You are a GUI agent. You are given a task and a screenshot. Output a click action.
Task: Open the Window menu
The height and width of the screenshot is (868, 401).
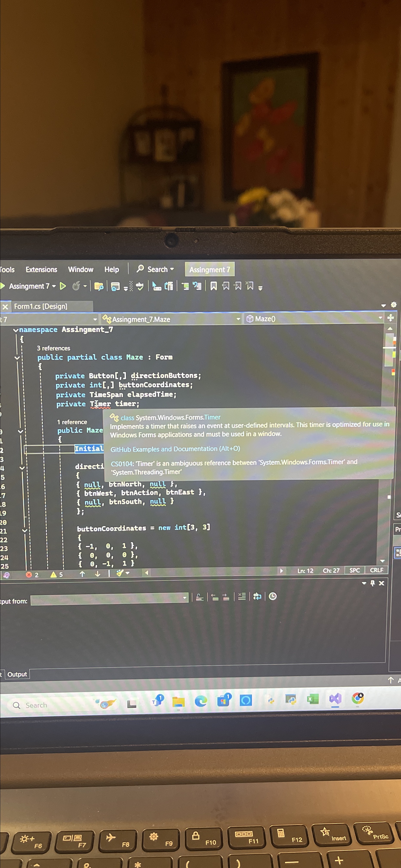coord(81,270)
